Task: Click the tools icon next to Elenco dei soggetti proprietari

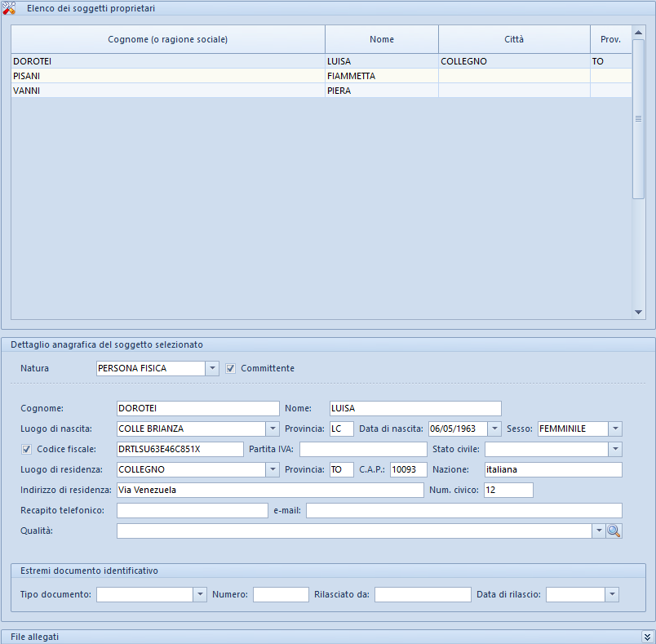Action: pos(9,8)
